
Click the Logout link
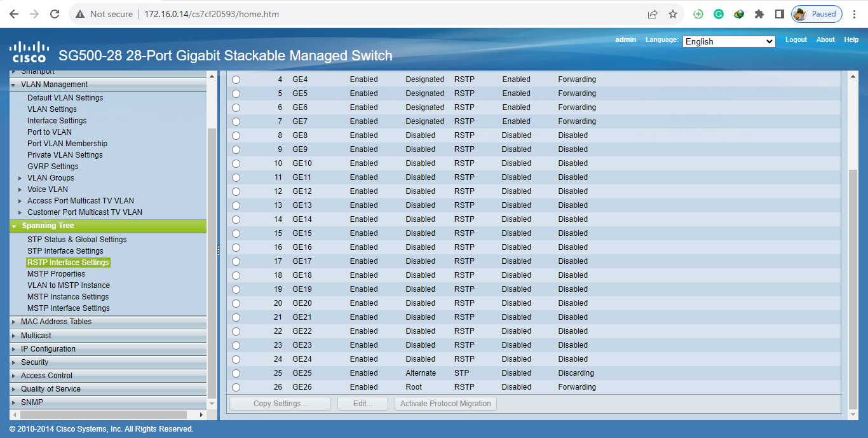796,39
